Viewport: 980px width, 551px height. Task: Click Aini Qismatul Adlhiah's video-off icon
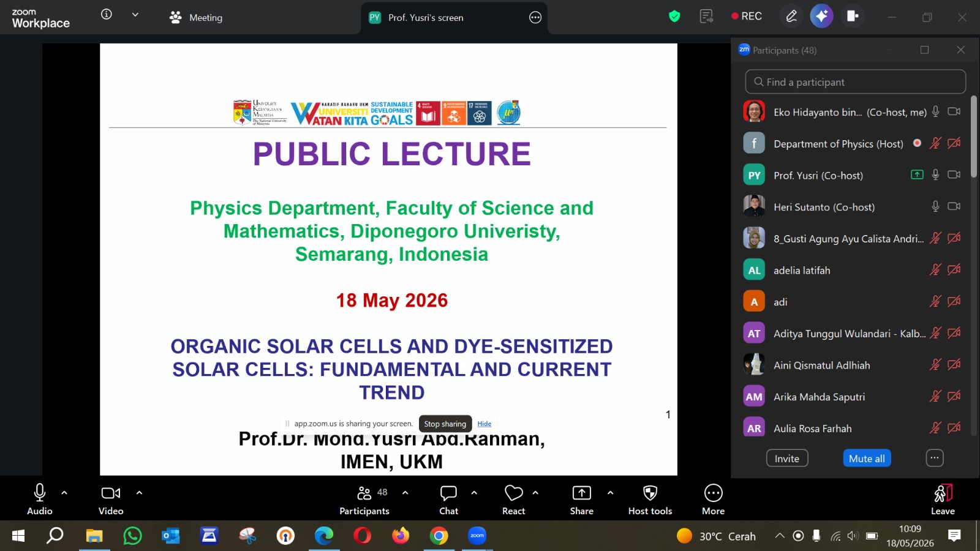click(954, 365)
